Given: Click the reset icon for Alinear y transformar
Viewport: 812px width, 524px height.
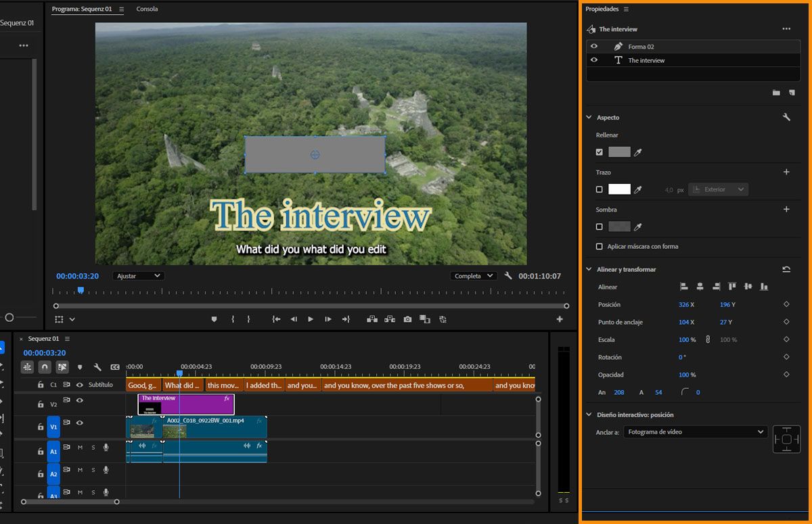Looking at the screenshot, I should pos(786,269).
